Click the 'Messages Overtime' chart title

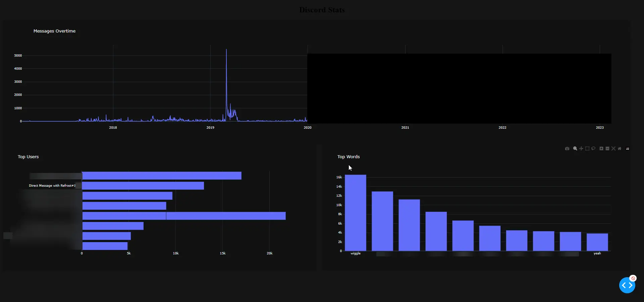[54, 31]
